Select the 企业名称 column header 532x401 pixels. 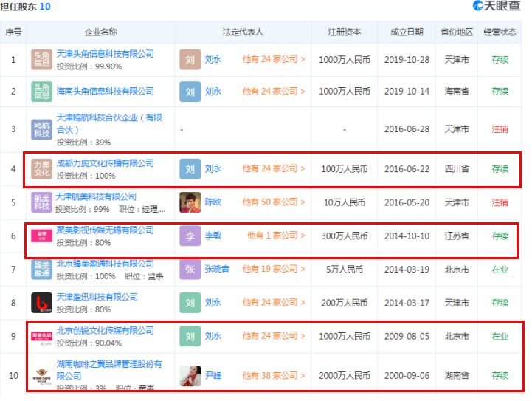101,32
